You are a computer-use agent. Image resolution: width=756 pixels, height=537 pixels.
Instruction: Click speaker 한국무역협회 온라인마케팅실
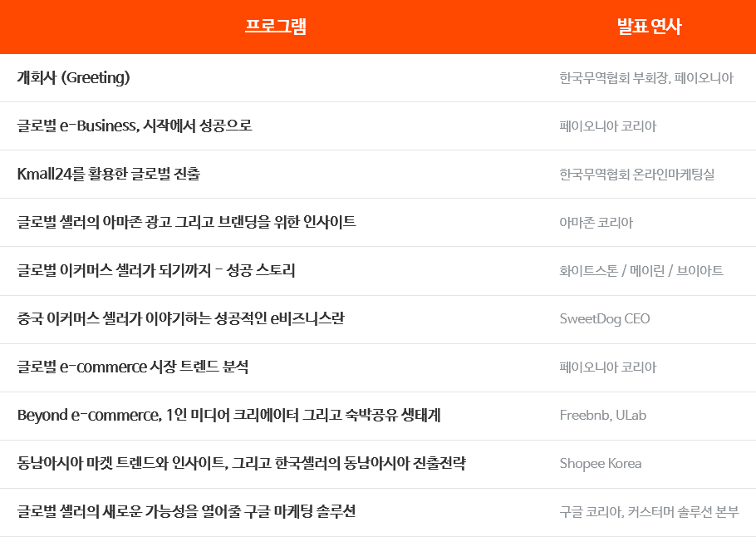(637, 175)
